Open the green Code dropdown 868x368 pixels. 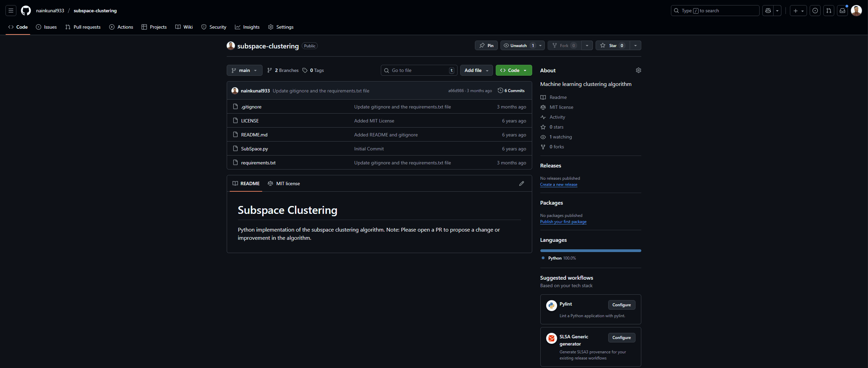514,70
